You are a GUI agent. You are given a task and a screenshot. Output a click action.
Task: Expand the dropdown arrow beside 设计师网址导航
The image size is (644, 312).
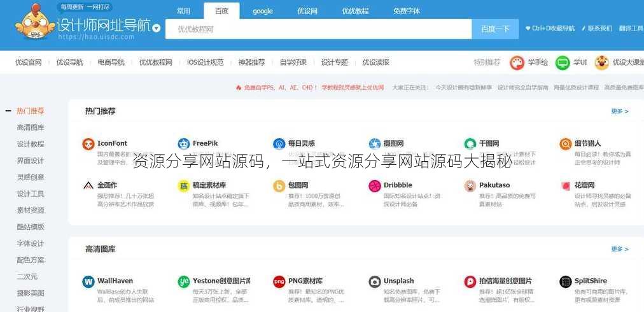[157, 28]
